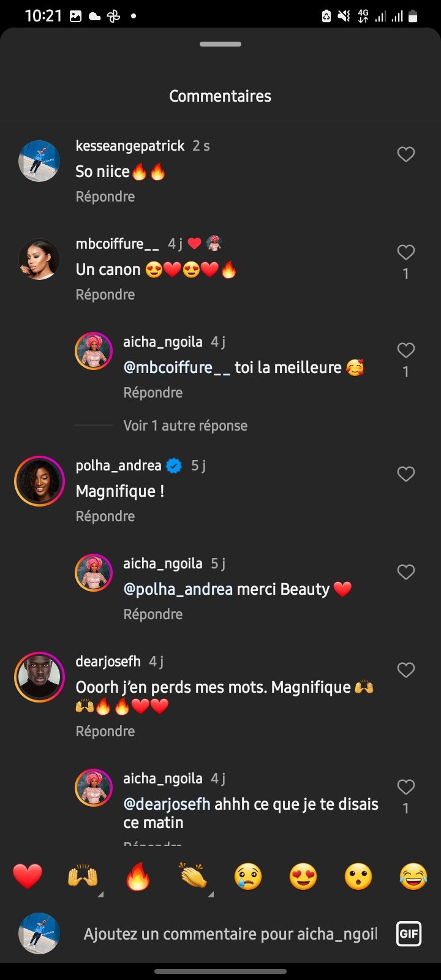
Task: Like kesseangepatrick's comment
Action: point(406,154)
